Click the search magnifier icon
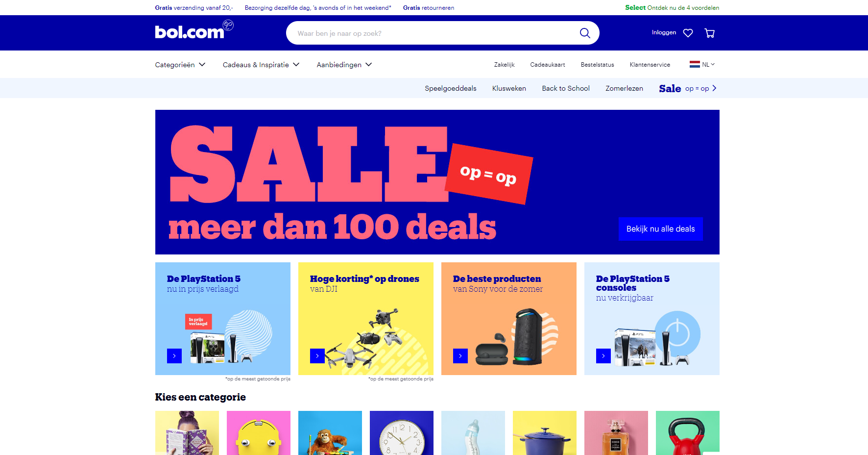Screen dimensions: 868x455 tap(585, 33)
